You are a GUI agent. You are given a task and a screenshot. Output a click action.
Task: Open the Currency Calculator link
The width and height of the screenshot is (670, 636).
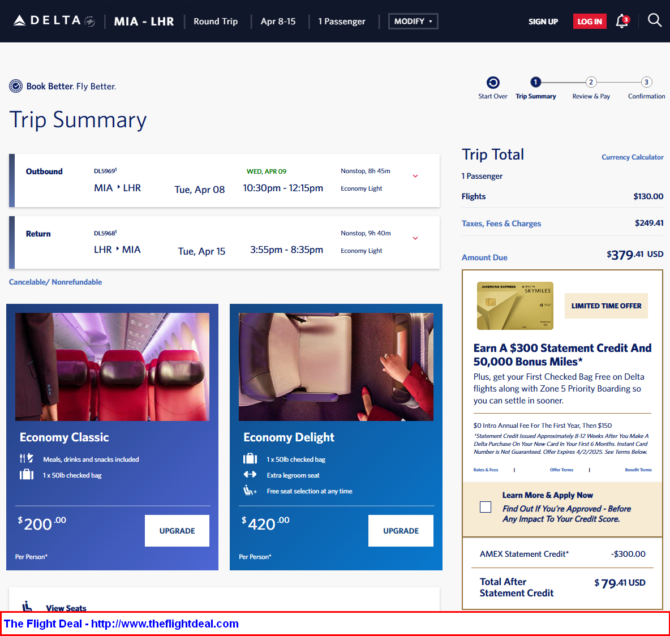(632, 157)
